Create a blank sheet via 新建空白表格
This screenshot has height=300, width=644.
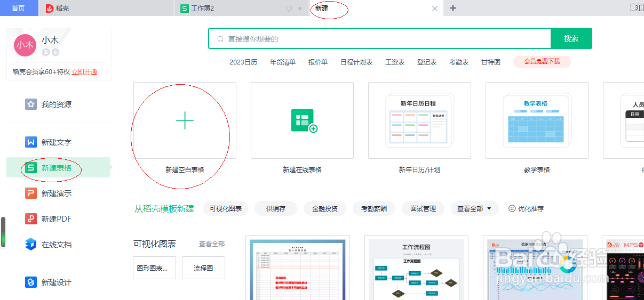tap(185, 120)
